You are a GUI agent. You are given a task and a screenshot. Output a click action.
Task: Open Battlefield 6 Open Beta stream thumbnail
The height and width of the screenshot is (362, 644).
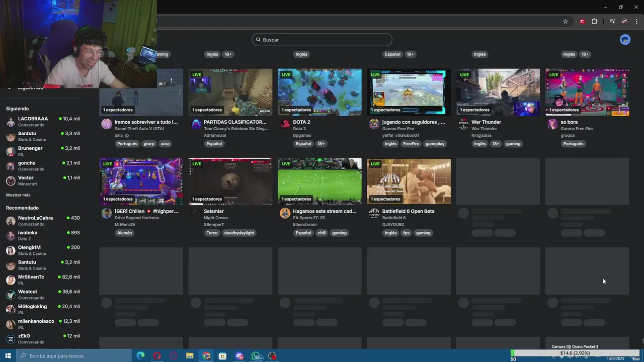[x=409, y=182]
